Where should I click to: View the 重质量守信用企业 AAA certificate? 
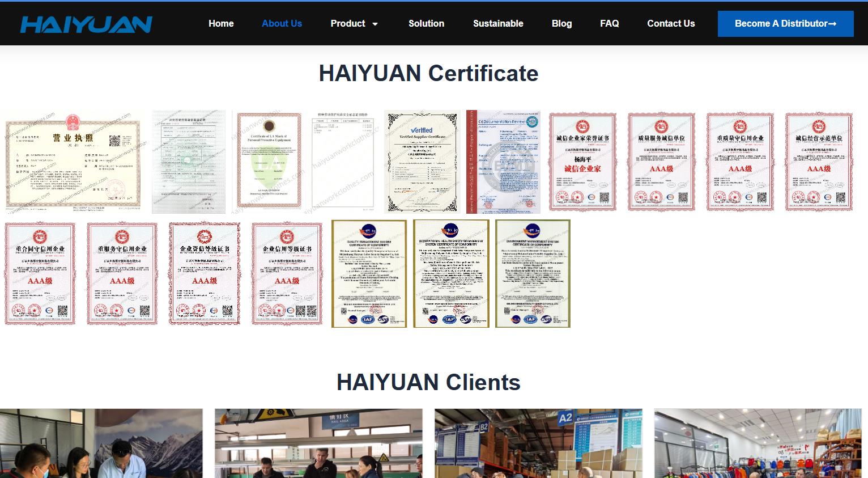click(x=740, y=162)
